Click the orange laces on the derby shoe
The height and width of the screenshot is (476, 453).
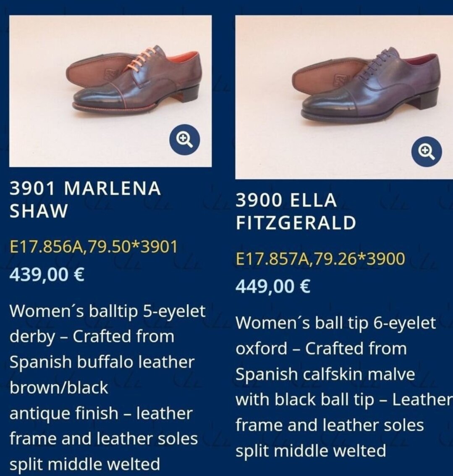tap(143, 58)
